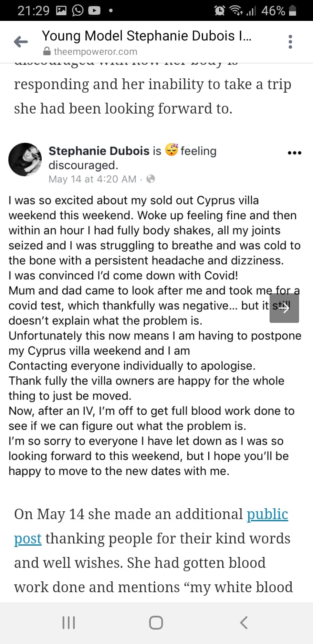Tap the battery indicator in status bar
313x644 pixels.
(x=293, y=11)
